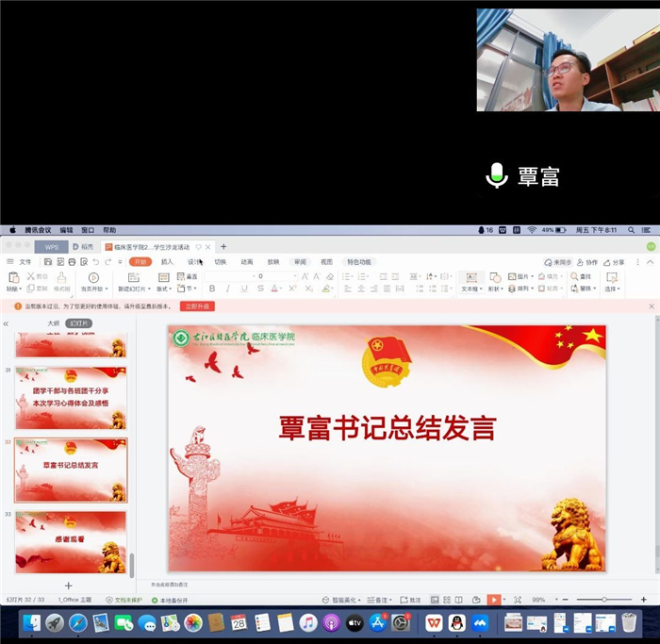Expand the 替换 replace dropdown
The width and height of the screenshot is (660, 644).
point(595,289)
